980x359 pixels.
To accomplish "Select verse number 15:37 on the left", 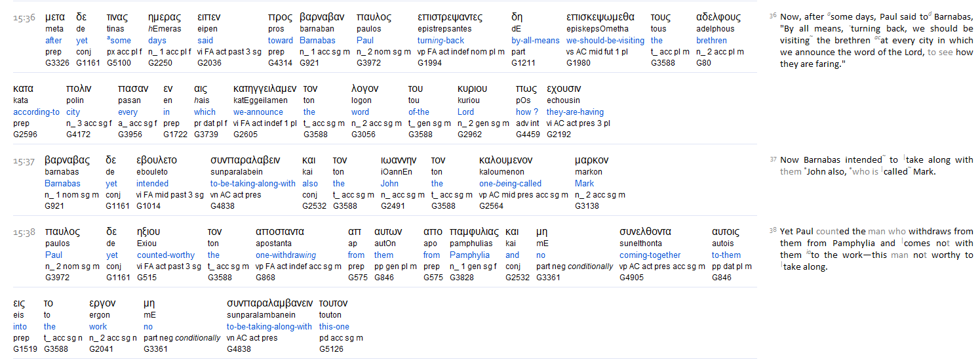I will coord(24,160).
